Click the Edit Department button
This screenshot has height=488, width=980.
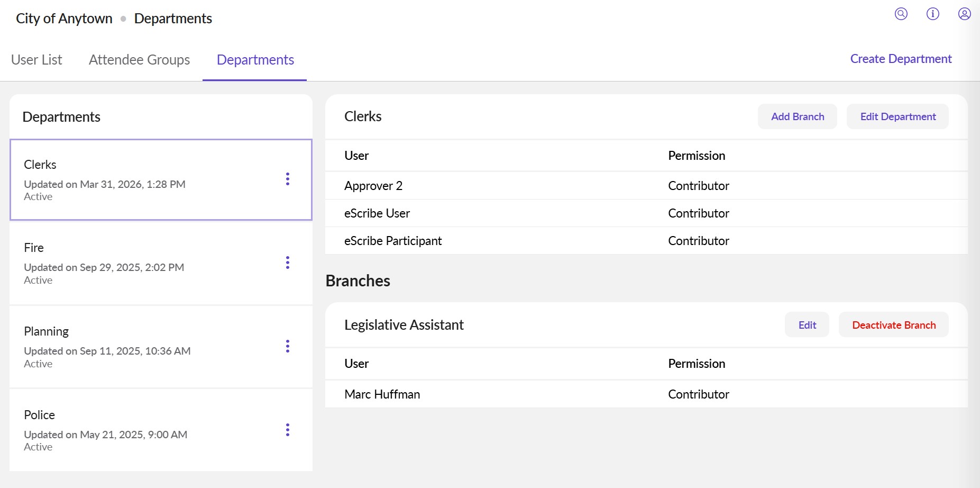click(x=897, y=116)
